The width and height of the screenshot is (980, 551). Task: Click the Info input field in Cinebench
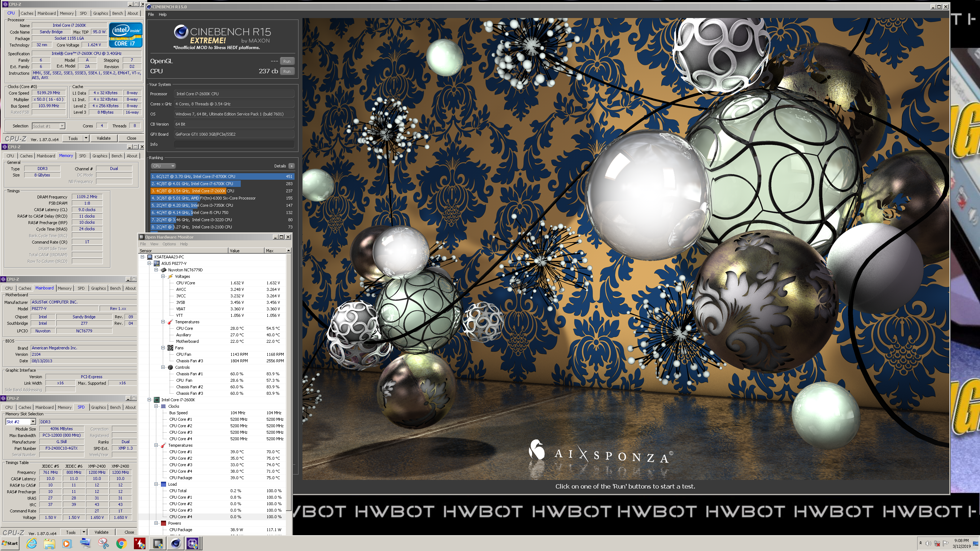(234, 144)
